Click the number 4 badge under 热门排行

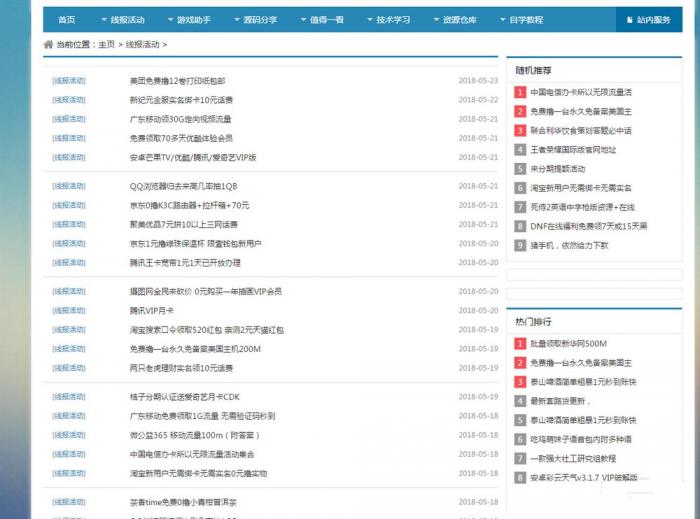click(x=520, y=401)
